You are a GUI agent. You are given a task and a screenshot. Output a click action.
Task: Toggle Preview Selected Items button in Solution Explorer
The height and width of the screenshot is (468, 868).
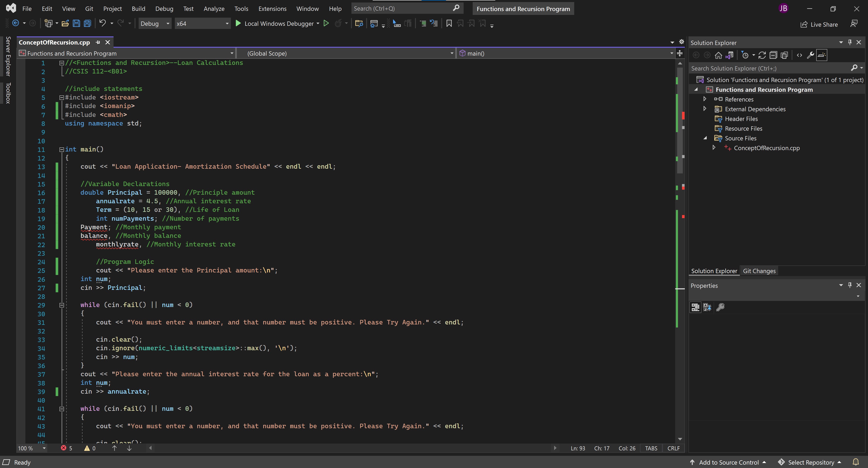[x=822, y=55]
